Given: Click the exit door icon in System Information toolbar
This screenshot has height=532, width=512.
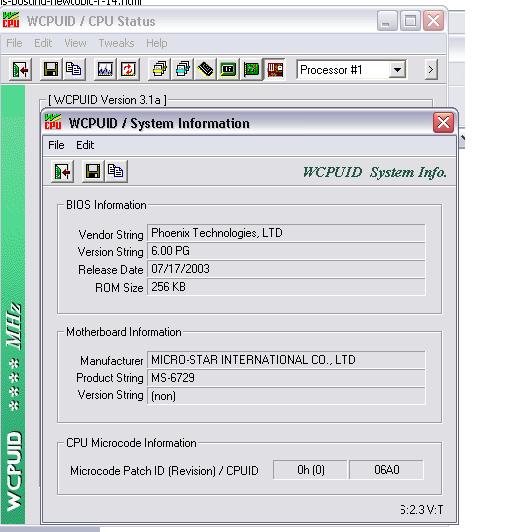Looking at the screenshot, I should coord(62,171).
